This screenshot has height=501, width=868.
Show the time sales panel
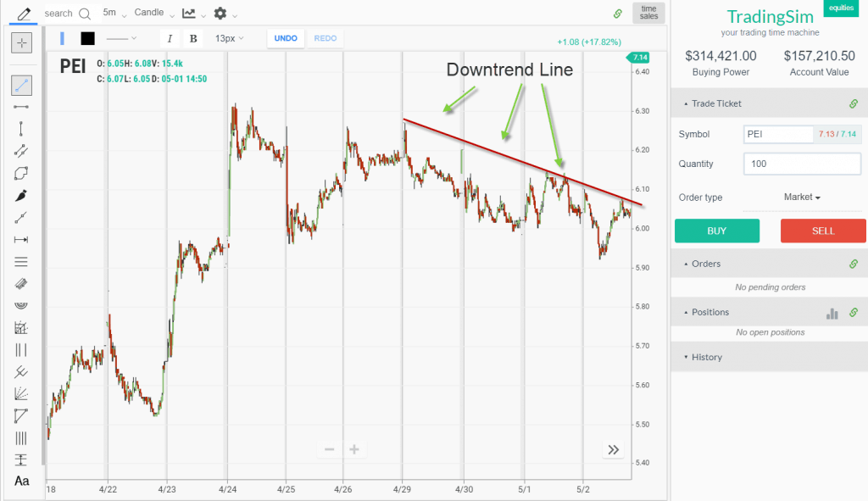(x=648, y=14)
